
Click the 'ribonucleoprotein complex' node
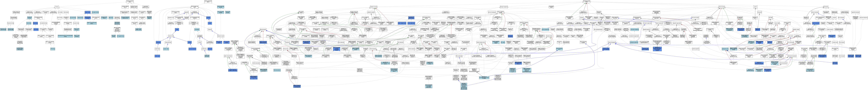pyautogui.click(x=221, y=12)
